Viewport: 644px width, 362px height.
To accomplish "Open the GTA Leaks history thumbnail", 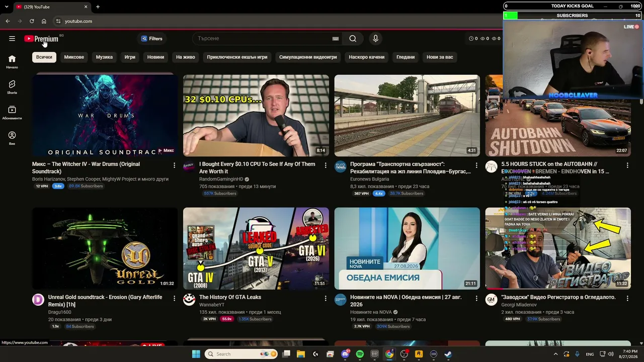I will (256, 248).
